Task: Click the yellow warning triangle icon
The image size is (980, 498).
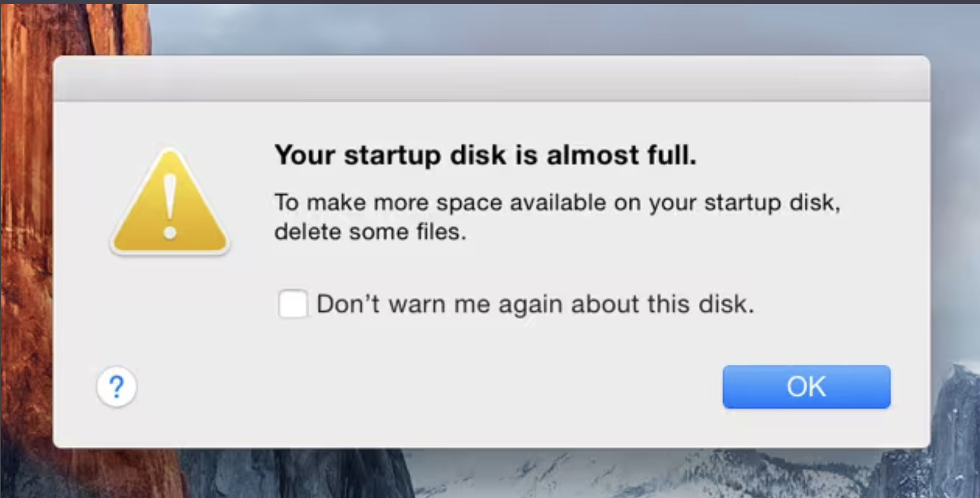Action: click(170, 202)
